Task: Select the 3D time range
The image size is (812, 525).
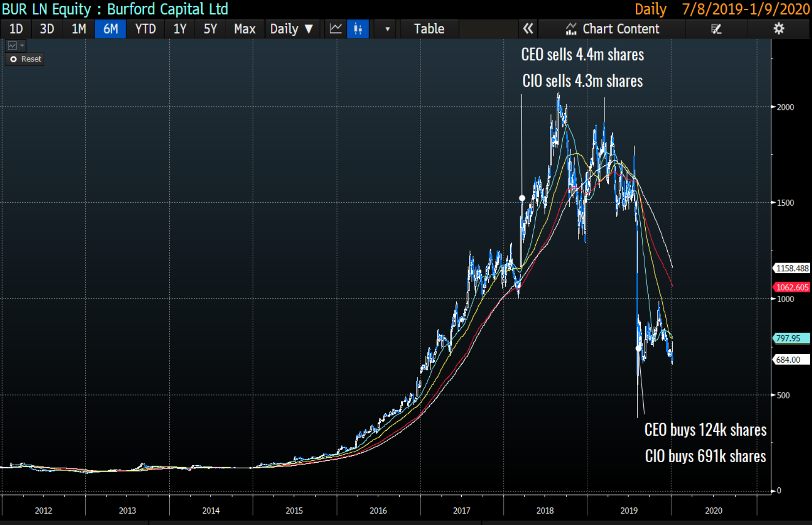Action: (47, 29)
